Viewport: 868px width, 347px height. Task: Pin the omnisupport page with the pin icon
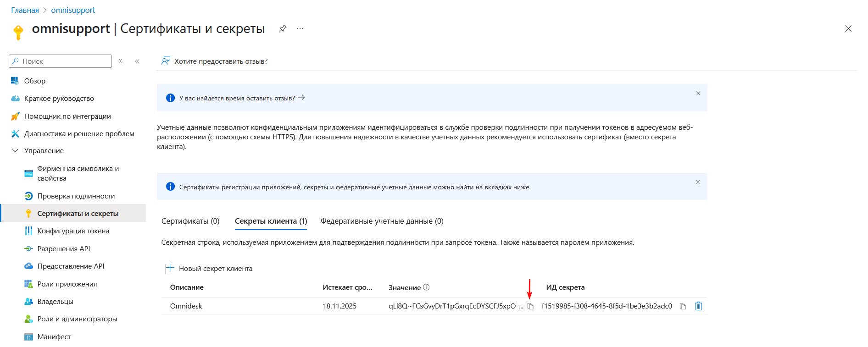click(x=283, y=29)
